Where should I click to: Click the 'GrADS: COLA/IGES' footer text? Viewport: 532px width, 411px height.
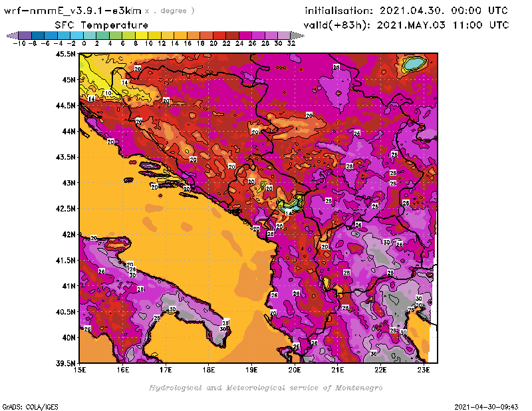pos(31,407)
